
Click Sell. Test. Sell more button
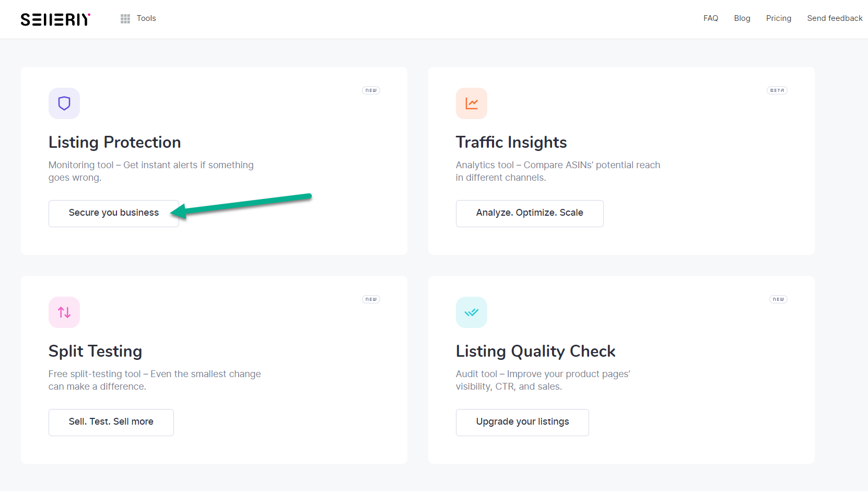tap(111, 422)
